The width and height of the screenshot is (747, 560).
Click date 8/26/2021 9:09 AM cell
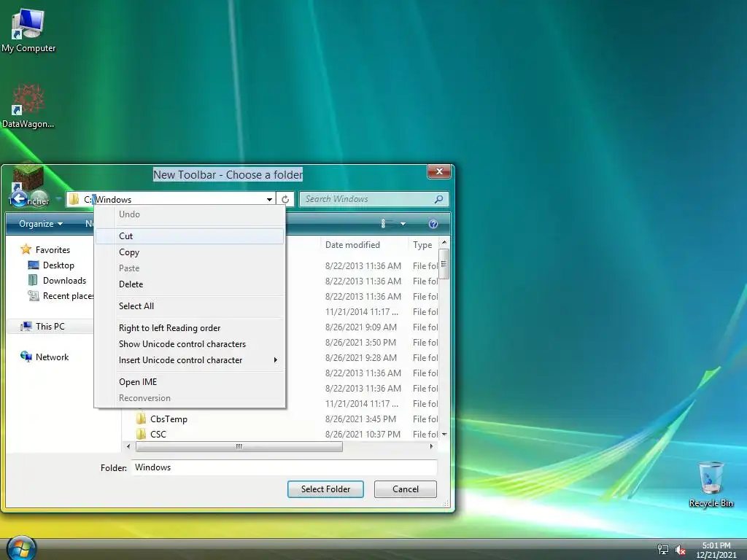pyautogui.click(x=360, y=327)
